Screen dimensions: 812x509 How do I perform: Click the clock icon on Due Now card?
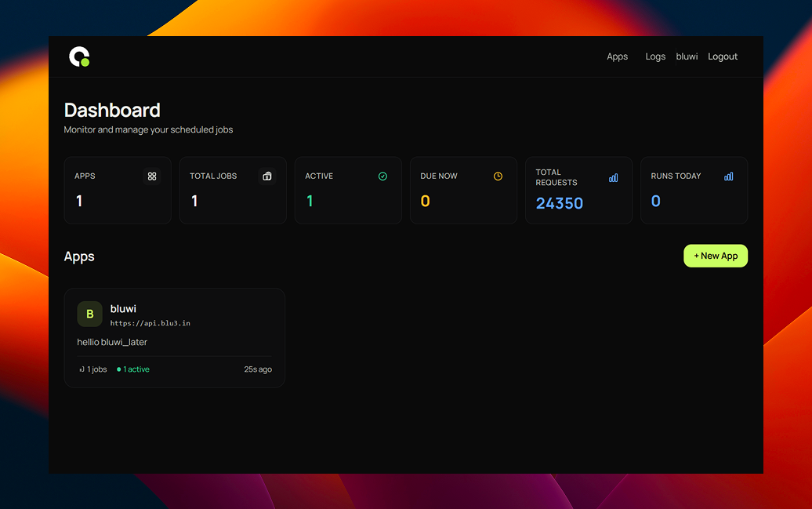click(x=498, y=176)
